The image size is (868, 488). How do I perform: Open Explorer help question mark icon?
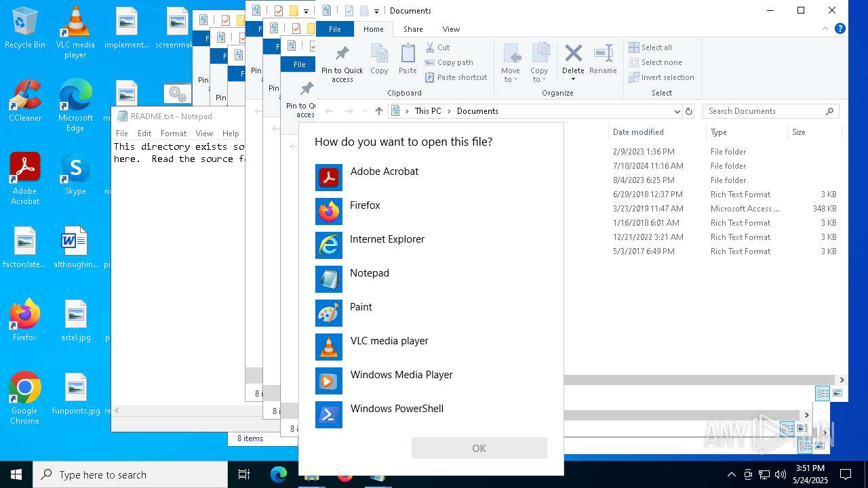(x=840, y=29)
